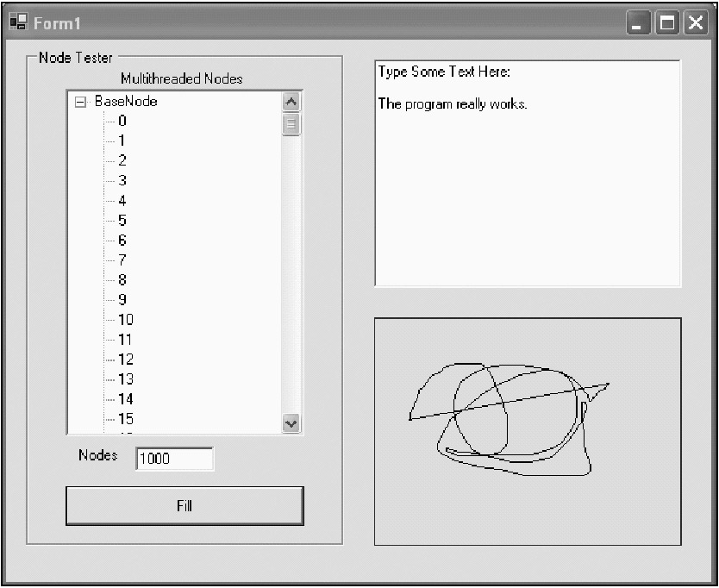This screenshot has width=719, height=588.
Task: Maximize the Form1 window
Action: point(667,23)
